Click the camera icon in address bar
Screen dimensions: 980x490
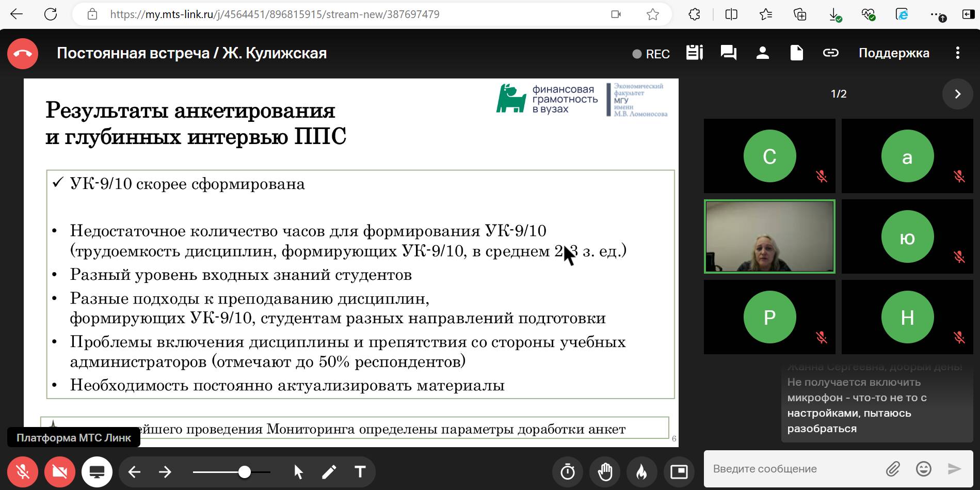click(x=616, y=14)
